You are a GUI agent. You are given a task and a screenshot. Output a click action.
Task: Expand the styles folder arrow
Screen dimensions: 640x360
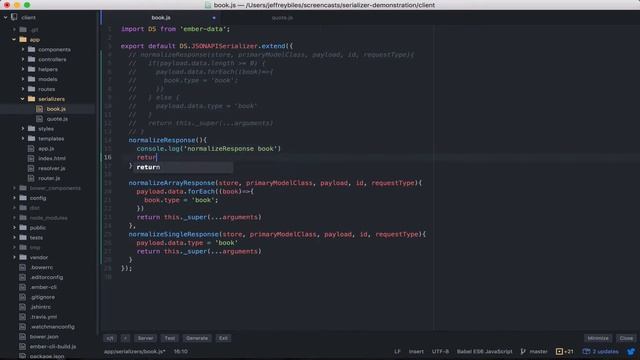[x=23, y=129]
